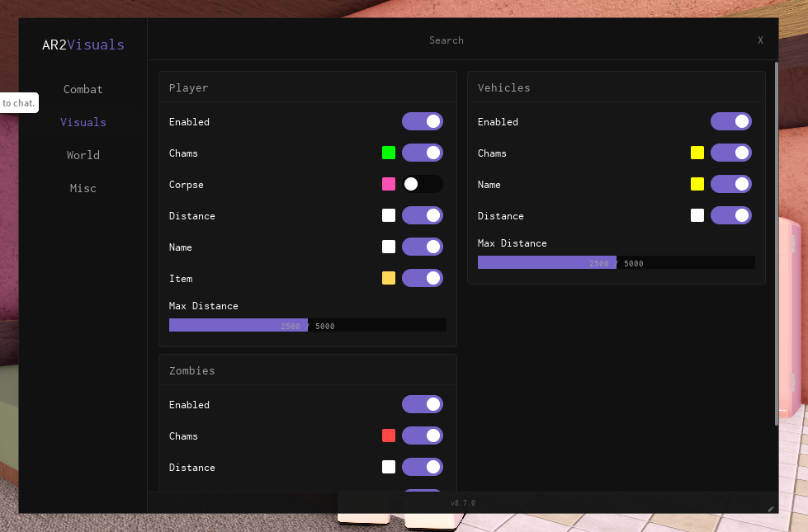Turn off Vehicles Name toggle
The height and width of the screenshot is (532, 808).
click(x=731, y=185)
